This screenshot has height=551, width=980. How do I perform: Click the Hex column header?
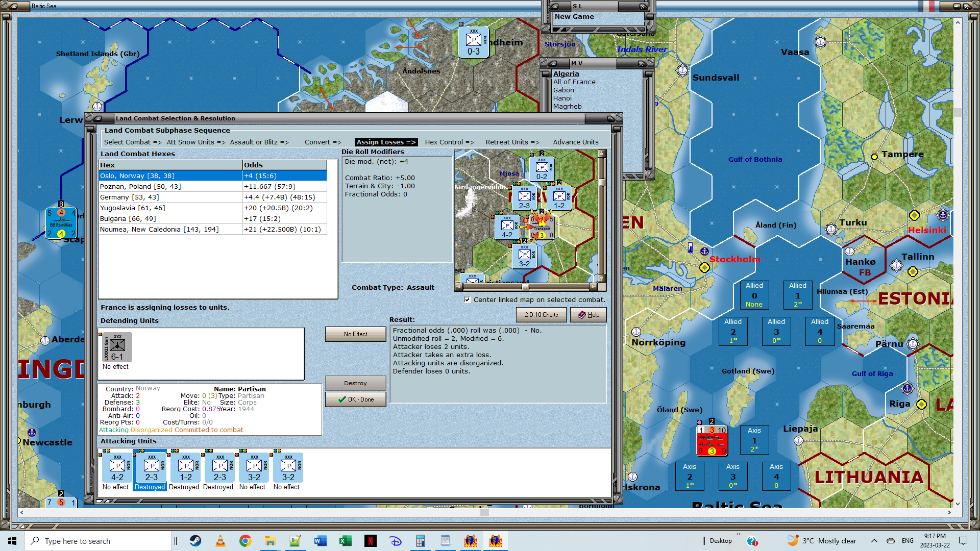tap(170, 165)
